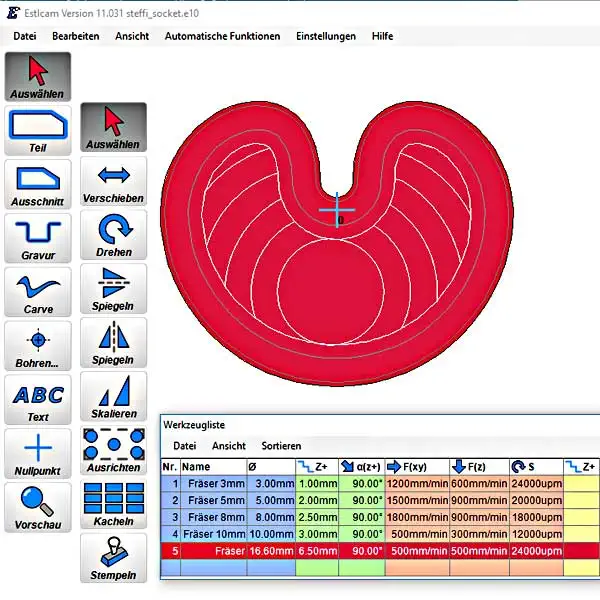The height and width of the screenshot is (600, 600).
Task: Select the Carve tool
Action: tap(38, 292)
